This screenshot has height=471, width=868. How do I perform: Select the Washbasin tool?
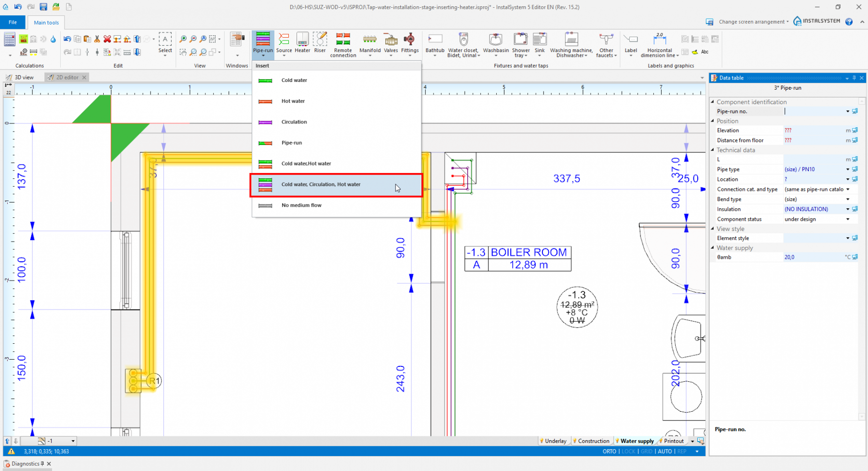496,43
